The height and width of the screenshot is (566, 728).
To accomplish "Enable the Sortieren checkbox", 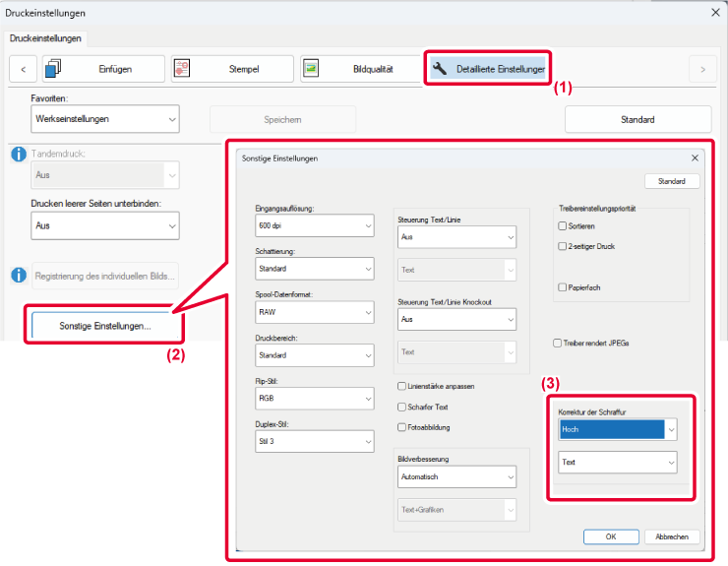I will [562, 226].
